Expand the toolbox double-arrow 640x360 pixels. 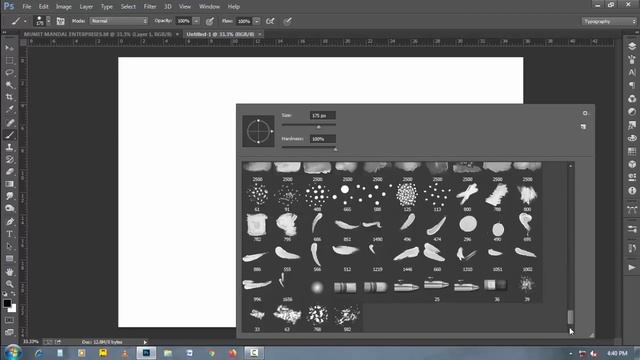[4, 32]
